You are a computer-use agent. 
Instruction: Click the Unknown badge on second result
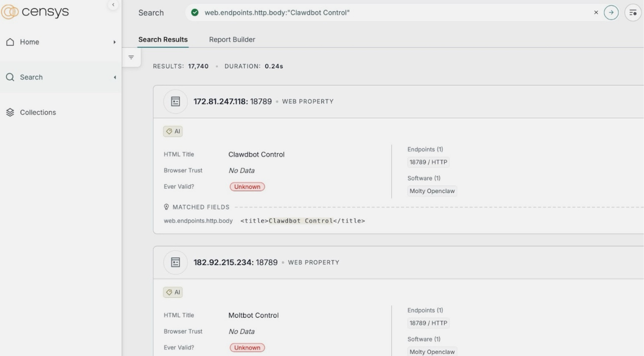tap(247, 348)
